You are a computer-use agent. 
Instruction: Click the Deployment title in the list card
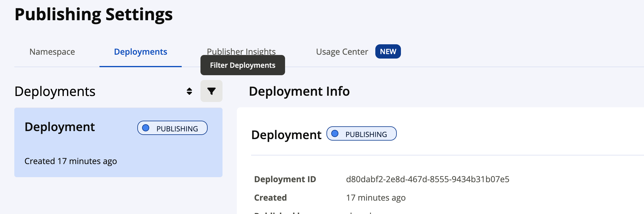pyautogui.click(x=60, y=127)
